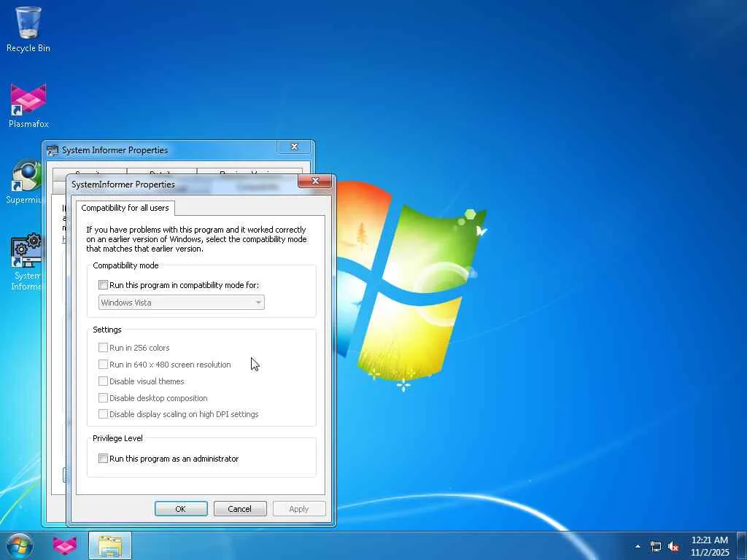Select the System Informer desktop shortcut
Image resolution: width=747 pixels, height=560 pixels.
tap(26, 262)
